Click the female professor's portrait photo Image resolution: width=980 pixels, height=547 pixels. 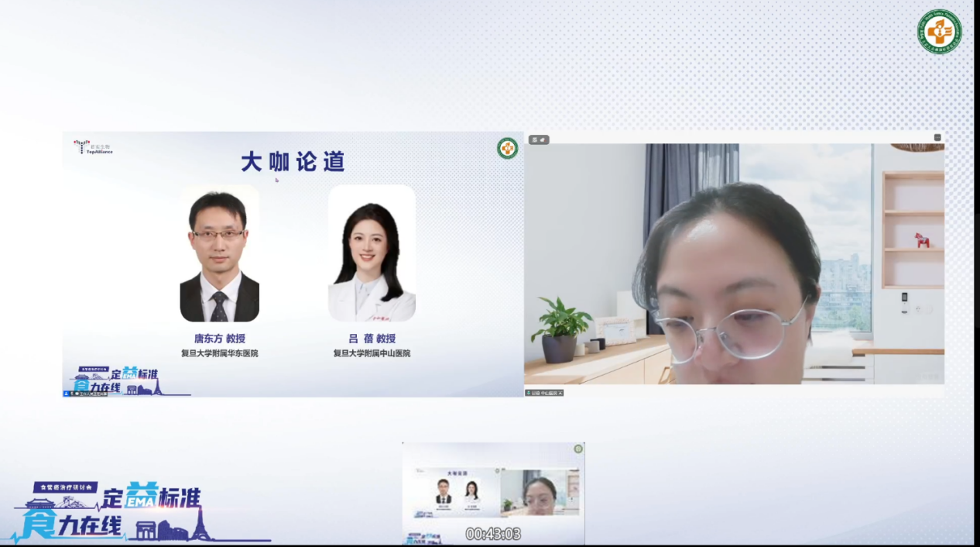pos(372,253)
